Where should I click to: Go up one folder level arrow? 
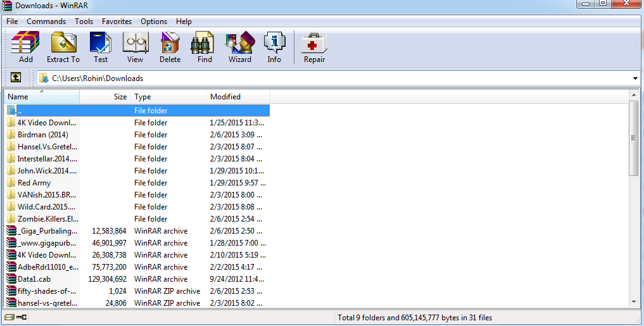click(16, 77)
